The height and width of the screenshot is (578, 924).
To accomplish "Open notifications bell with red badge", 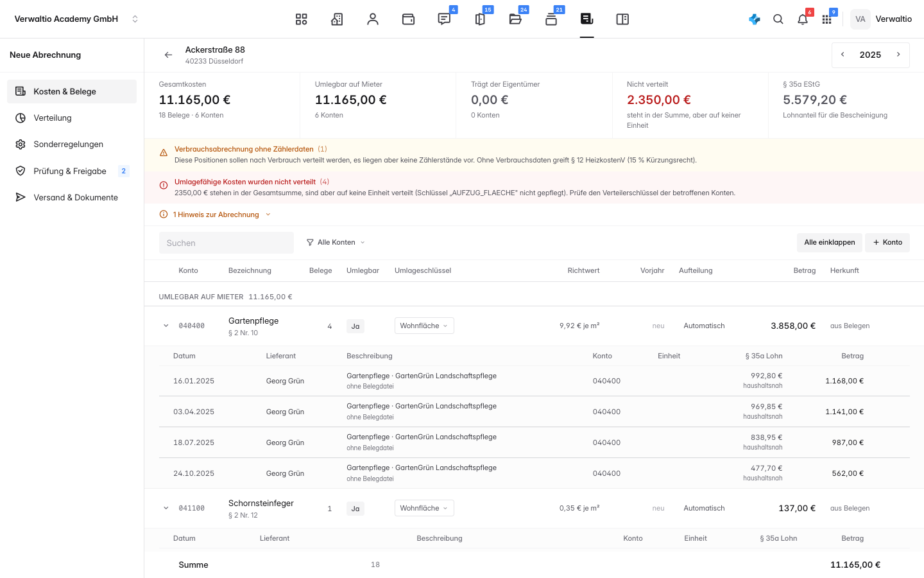I will pyautogui.click(x=803, y=19).
